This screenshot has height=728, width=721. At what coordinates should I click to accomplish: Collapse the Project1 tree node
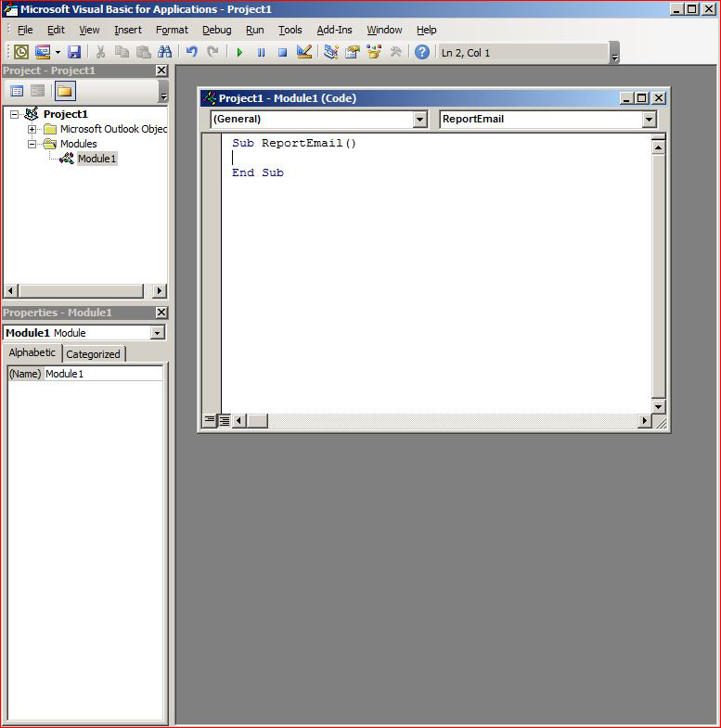click(15, 114)
